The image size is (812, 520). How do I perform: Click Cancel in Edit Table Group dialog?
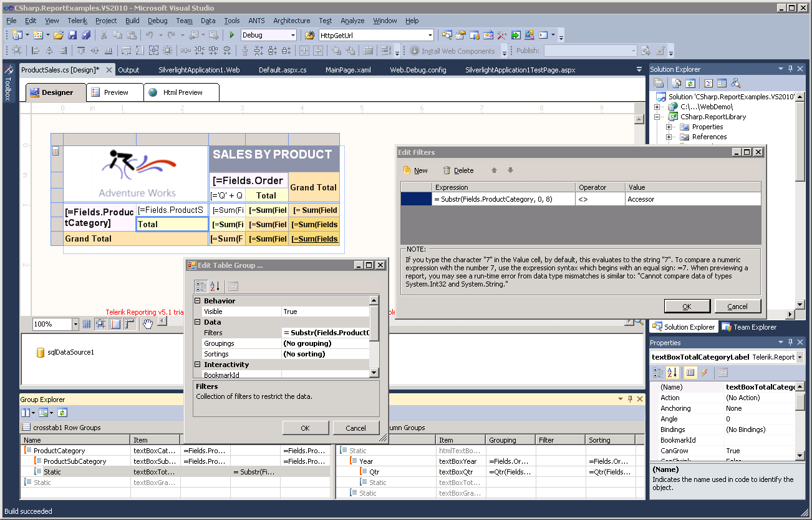pos(355,428)
